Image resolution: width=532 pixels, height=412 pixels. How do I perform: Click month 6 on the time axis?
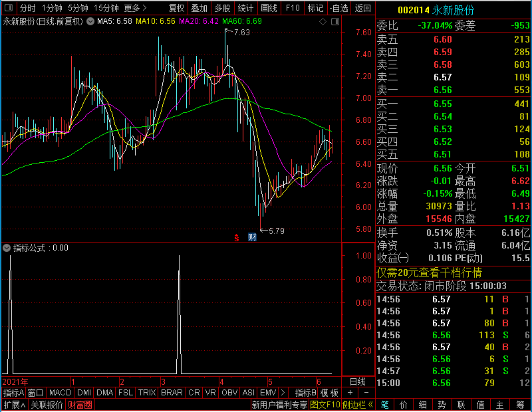[x=319, y=382]
